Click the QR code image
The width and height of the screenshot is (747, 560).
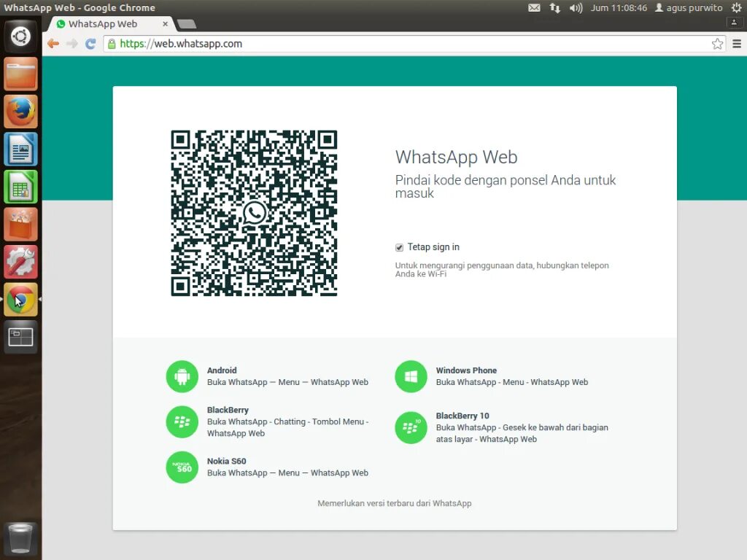tap(254, 213)
